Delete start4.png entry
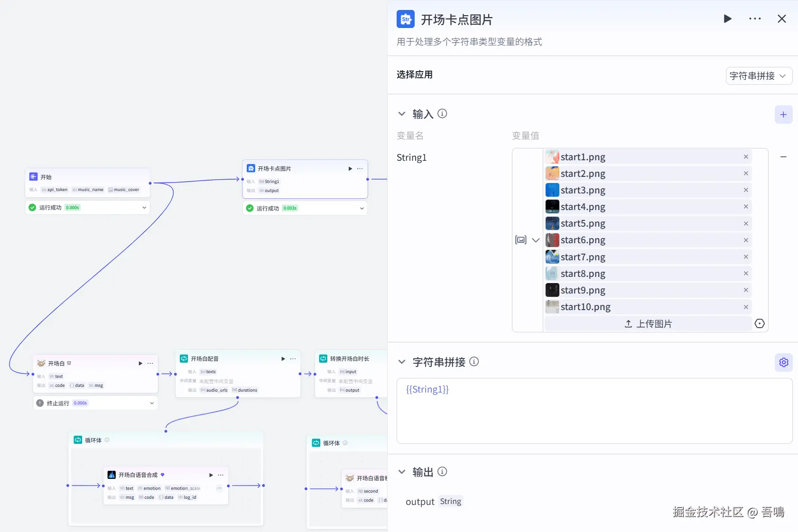 pyautogui.click(x=746, y=207)
